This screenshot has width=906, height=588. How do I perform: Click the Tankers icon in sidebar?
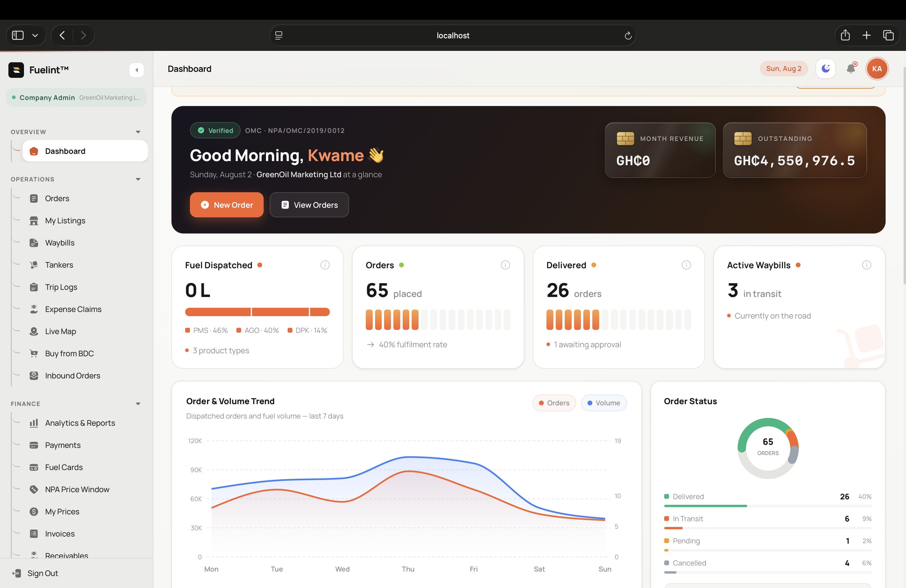coord(34,265)
